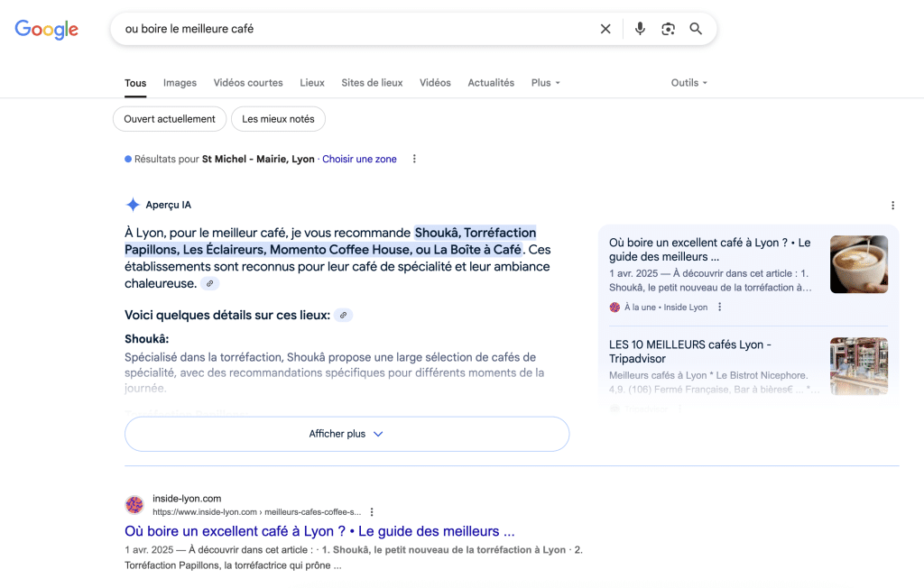
Task: Open Google Lens image search icon
Action: coord(668,29)
